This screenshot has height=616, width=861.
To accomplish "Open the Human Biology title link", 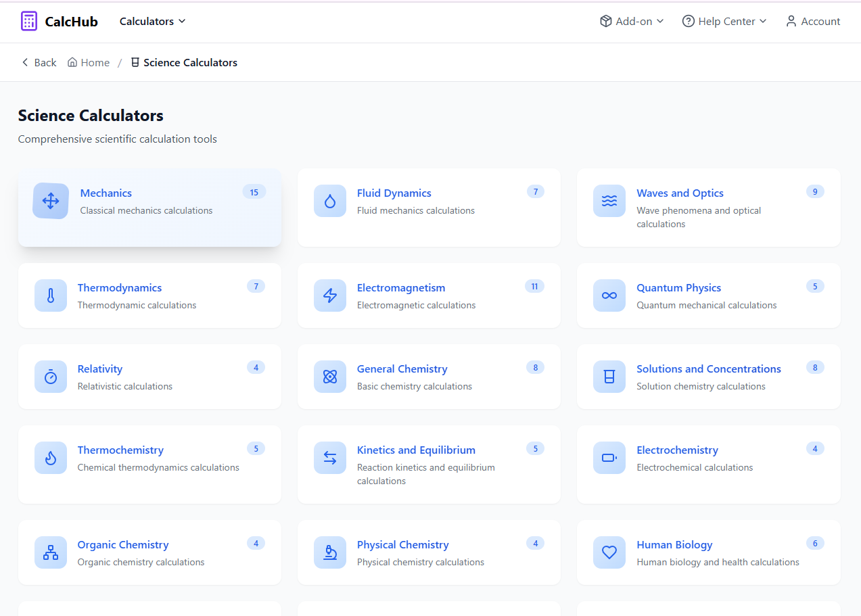I will tap(674, 544).
